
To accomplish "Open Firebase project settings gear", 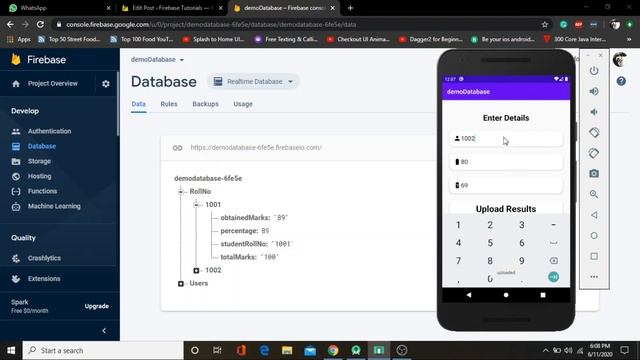I will pos(106,84).
